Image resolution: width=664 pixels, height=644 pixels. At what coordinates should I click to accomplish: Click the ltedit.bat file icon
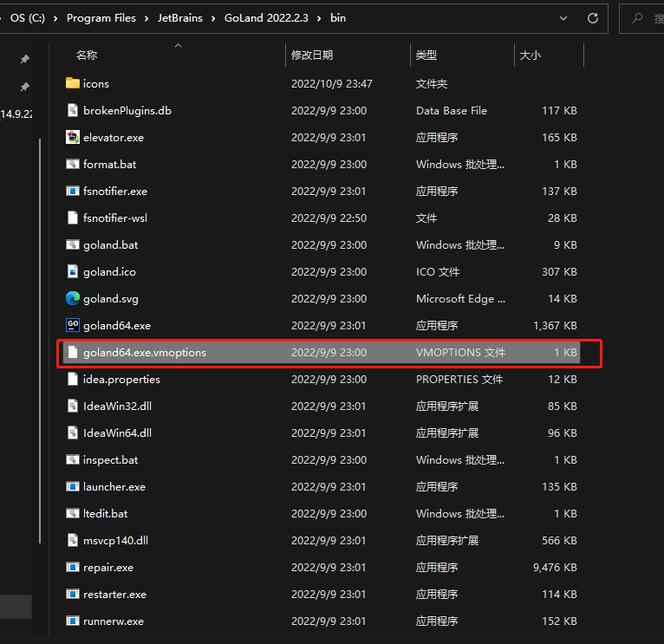point(73,513)
